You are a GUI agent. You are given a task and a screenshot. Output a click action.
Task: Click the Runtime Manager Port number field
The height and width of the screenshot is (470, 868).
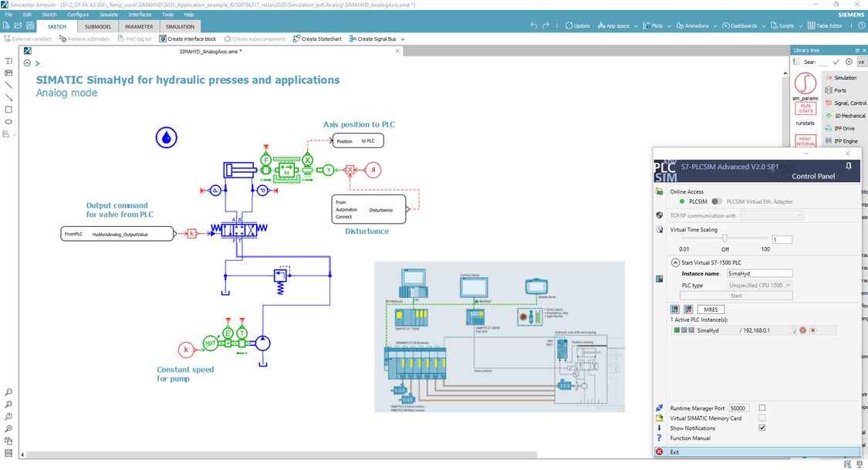pyautogui.click(x=739, y=408)
